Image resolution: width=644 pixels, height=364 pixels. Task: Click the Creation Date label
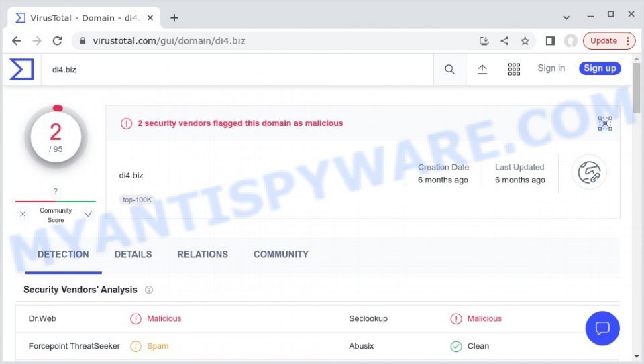pyautogui.click(x=443, y=167)
